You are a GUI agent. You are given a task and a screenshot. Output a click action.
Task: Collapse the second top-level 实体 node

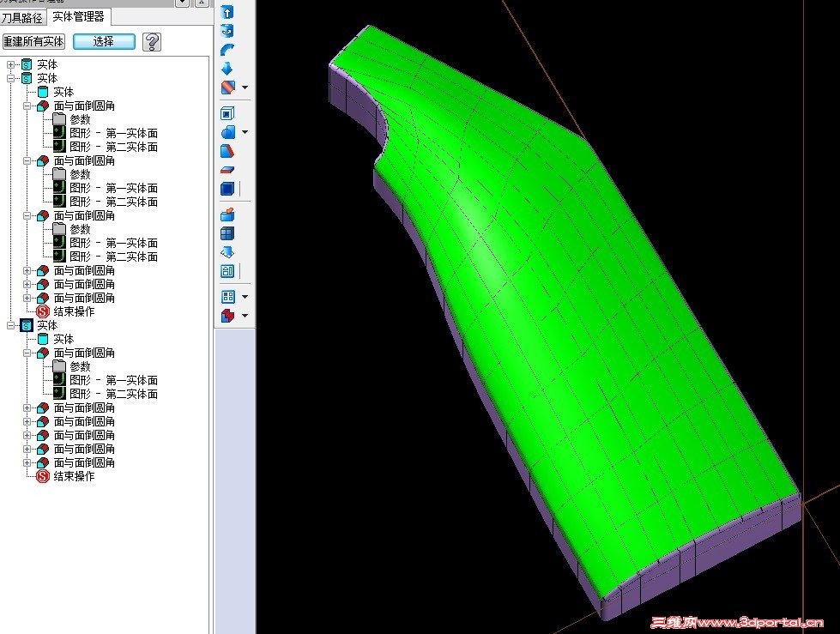click(x=10, y=78)
